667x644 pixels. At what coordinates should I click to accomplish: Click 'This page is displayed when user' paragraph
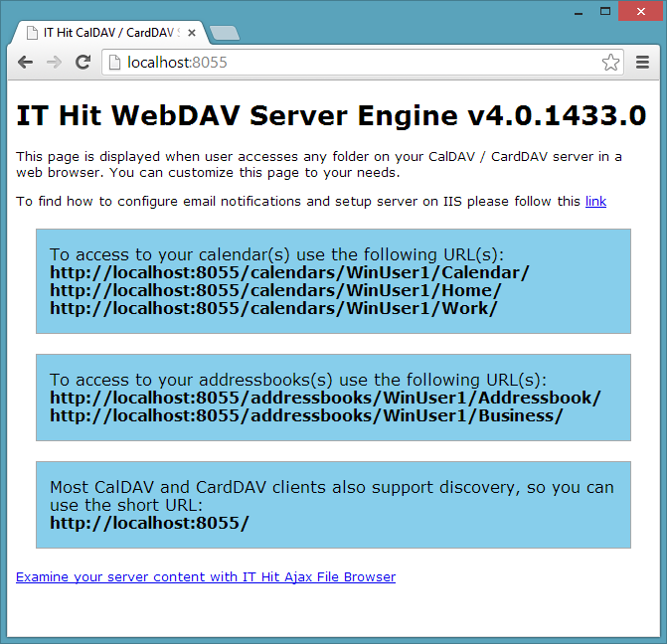point(319,164)
